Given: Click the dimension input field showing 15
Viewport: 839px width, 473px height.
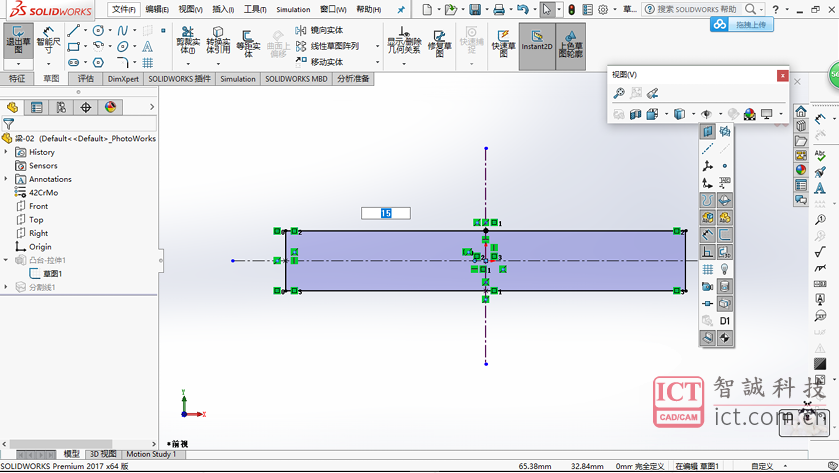Looking at the screenshot, I should click(386, 213).
